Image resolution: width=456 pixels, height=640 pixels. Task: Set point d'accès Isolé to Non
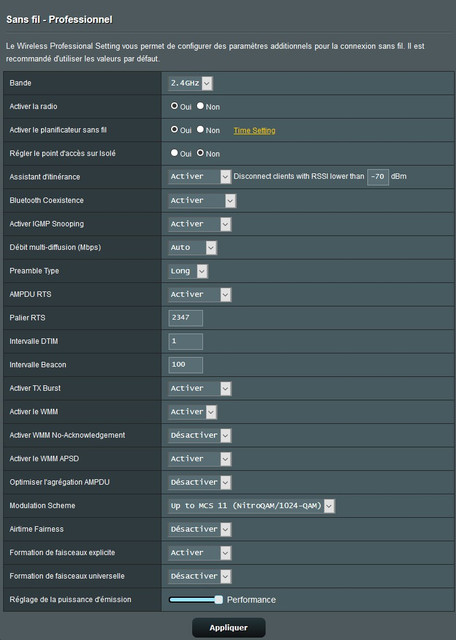click(200, 153)
